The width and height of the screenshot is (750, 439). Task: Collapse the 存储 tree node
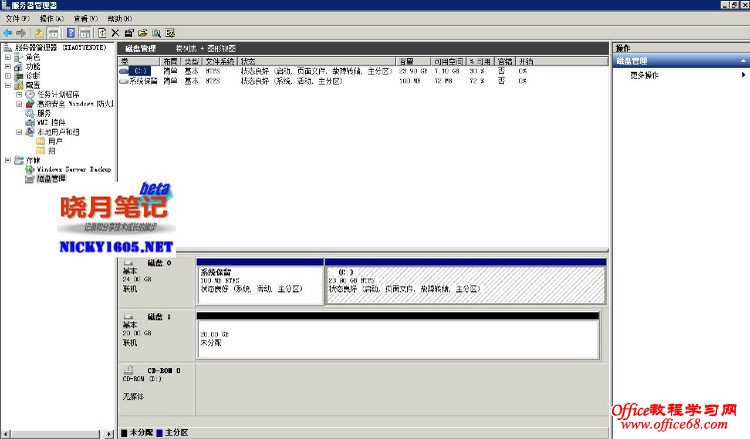[x=8, y=160]
